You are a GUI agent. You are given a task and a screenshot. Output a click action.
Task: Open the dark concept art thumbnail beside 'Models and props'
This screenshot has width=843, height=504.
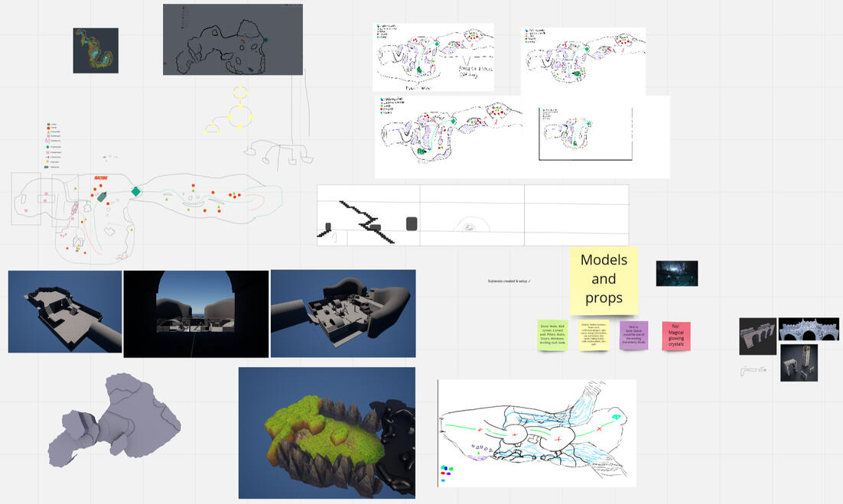tap(678, 273)
